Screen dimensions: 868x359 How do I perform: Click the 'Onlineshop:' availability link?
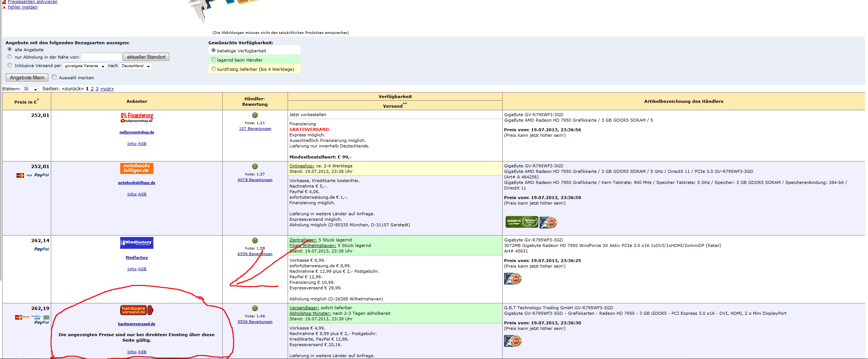[x=302, y=166]
